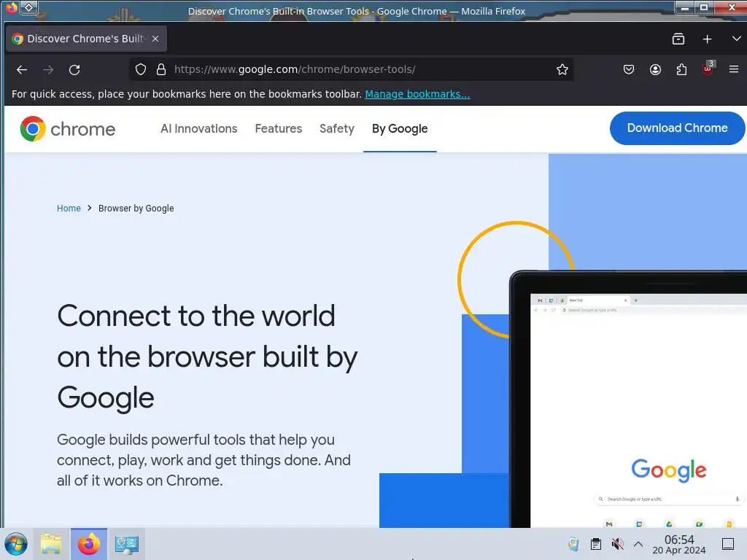Open the tracking protection shield icon

[141, 69]
